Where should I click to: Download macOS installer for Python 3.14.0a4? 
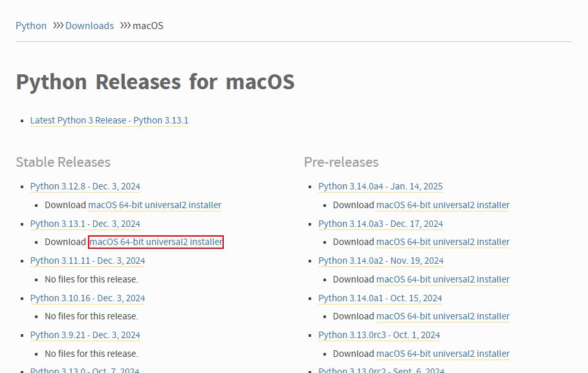click(442, 205)
